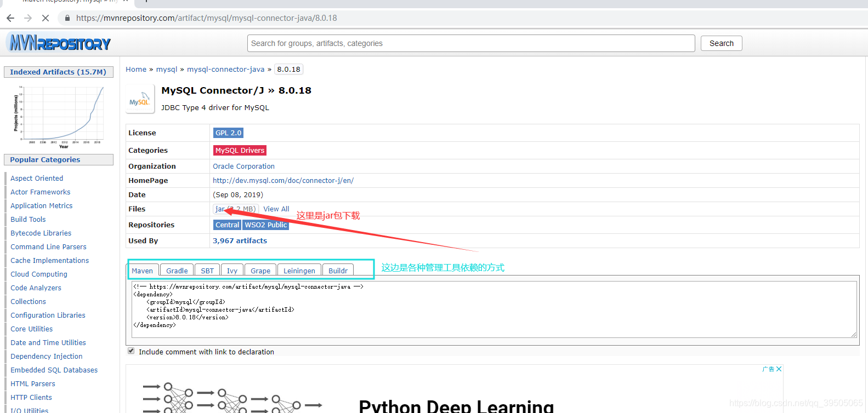Open the View All files link
Viewport: 868px width, 413px height.
tap(276, 209)
